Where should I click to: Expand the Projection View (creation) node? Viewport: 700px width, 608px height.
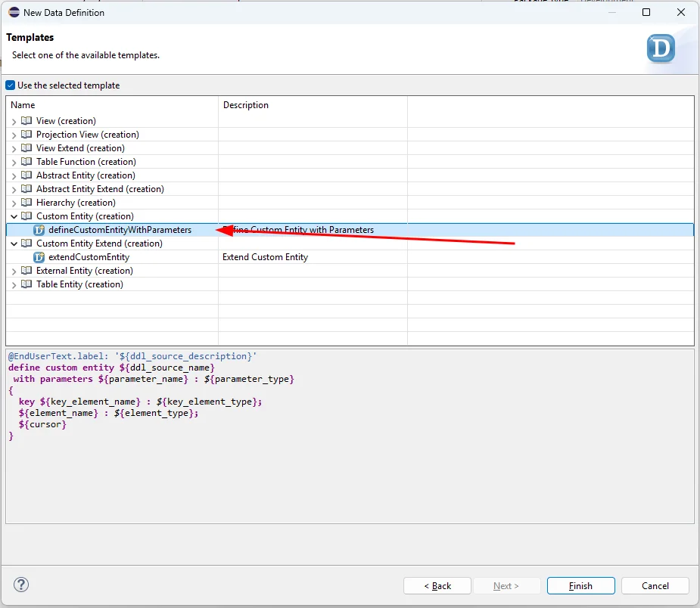pyautogui.click(x=14, y=135)
